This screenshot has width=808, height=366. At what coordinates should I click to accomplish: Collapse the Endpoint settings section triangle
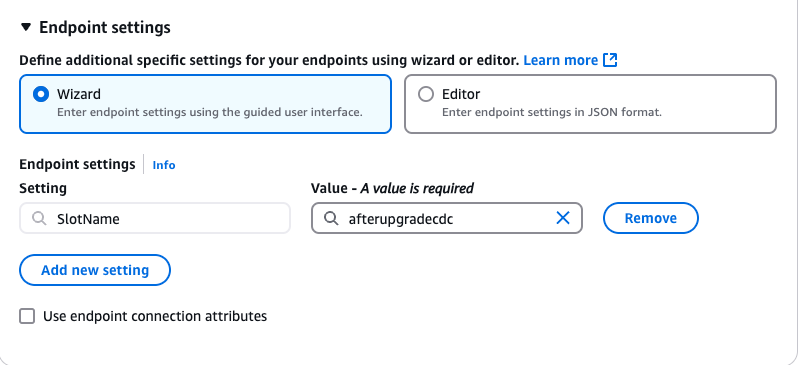pos(26,27)
